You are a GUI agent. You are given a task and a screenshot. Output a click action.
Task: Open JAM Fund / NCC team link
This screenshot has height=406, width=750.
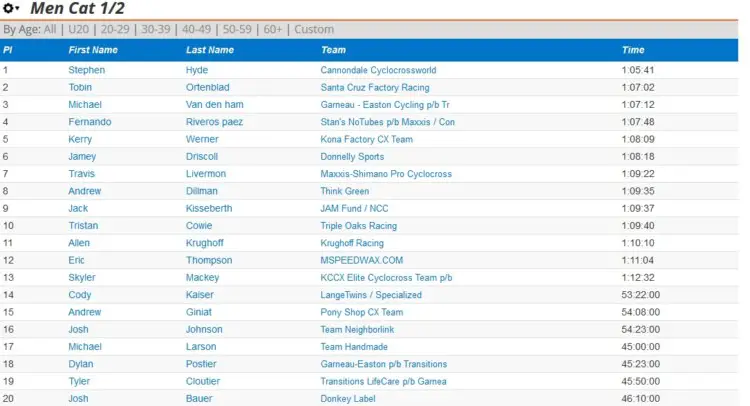tap(354, 208)
